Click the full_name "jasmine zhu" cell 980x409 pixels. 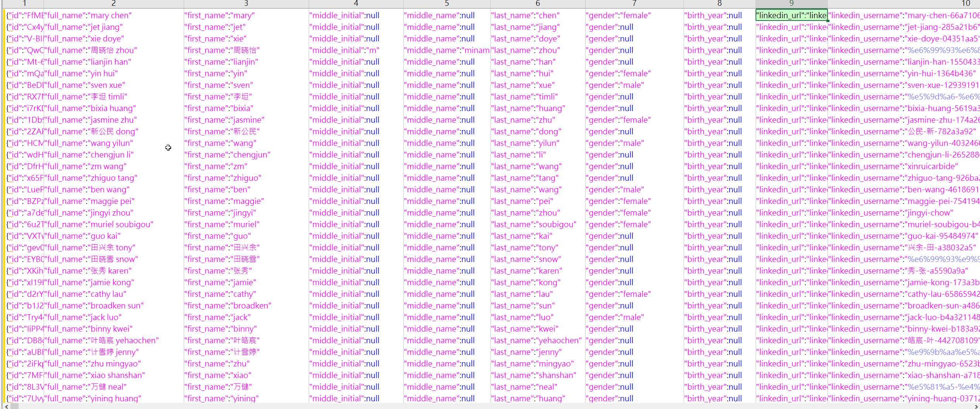pyautogui.click(x=114, y=120)
